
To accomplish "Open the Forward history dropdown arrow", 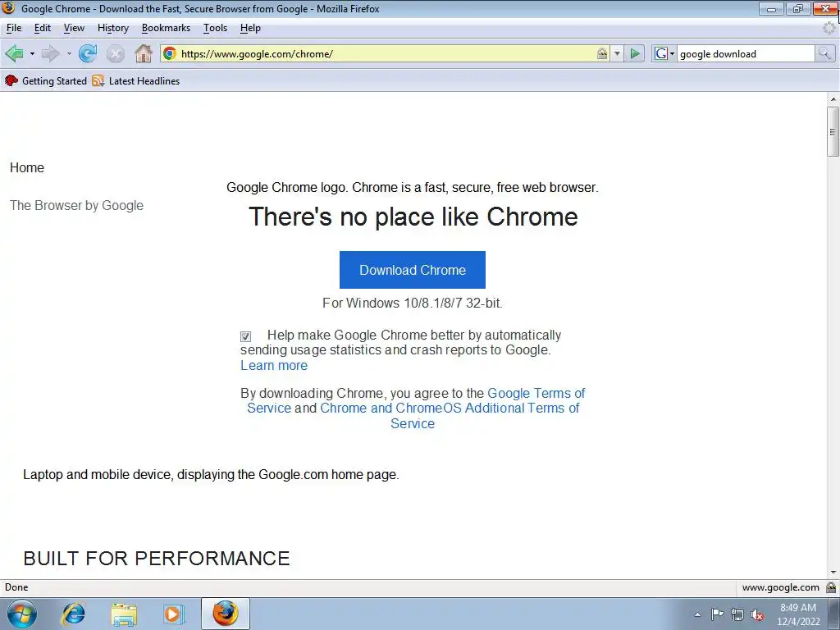I will click(x=69, y=53).
